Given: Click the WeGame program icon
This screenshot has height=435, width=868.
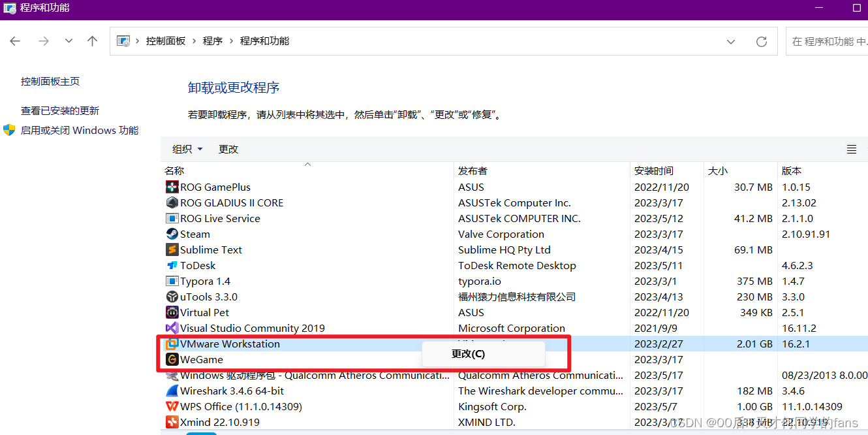Looking at the screenshot, I should 172,359.
